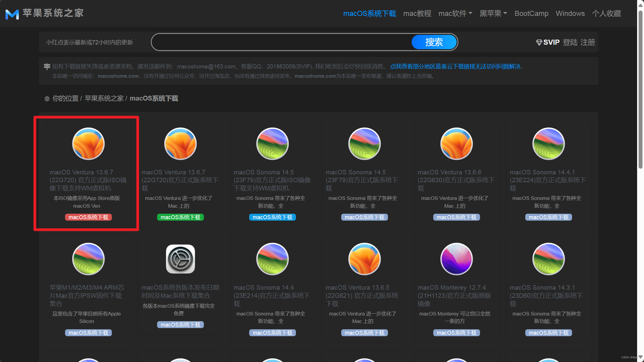Click the page vertical scrollbar thumb

(x=641, y=89)
